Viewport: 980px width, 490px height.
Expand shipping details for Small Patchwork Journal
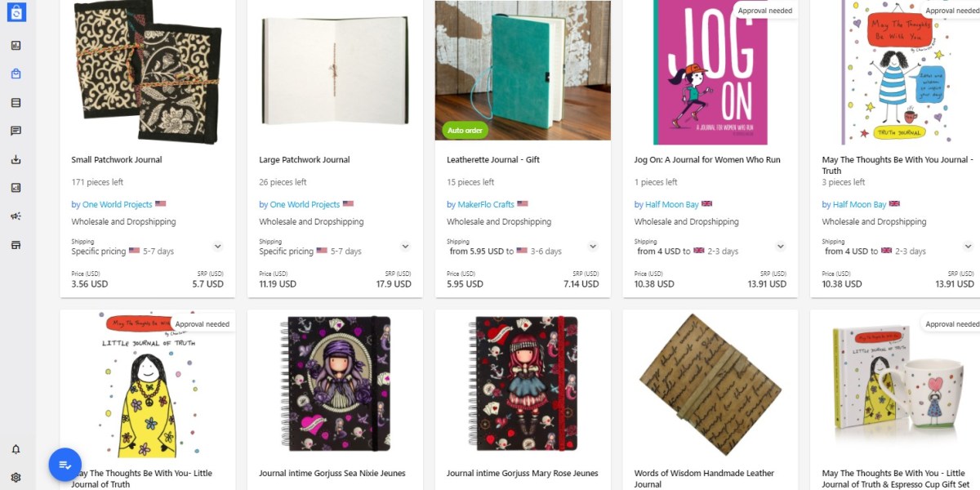[x=217, y=246]
